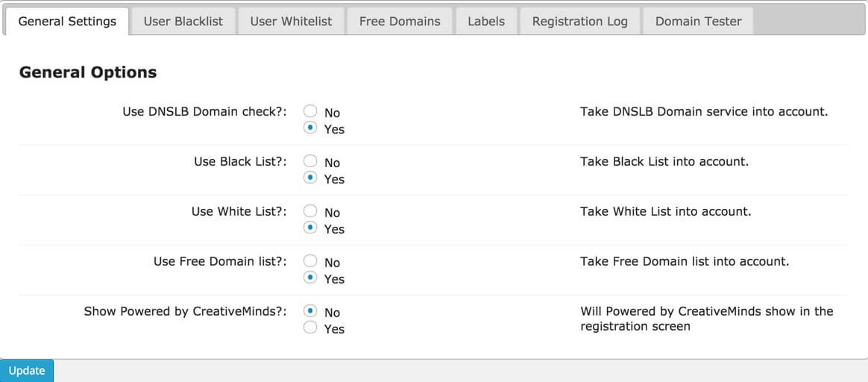Show the Registration Log tab
The height and width of the screenshot is (382, 868).
(579, 21)
